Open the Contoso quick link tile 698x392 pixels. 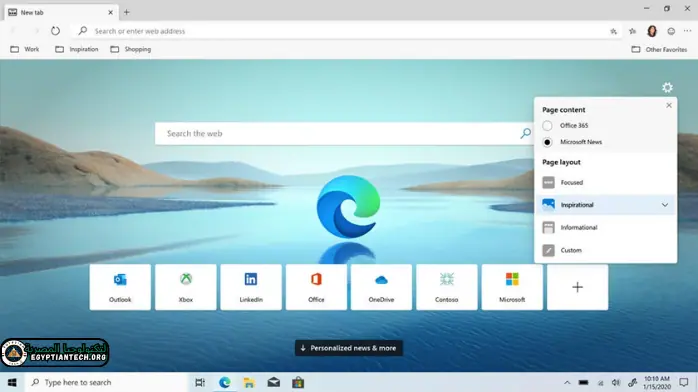(x=446, y=287)
